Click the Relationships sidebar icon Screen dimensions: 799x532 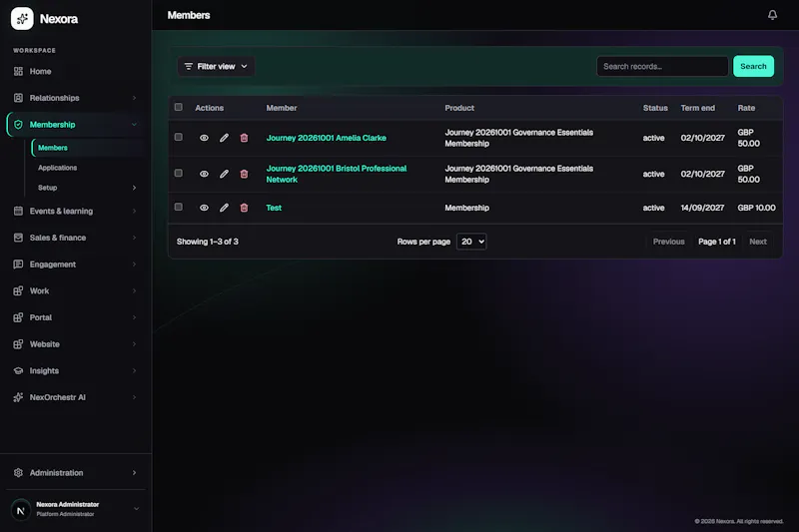point(18,98)
